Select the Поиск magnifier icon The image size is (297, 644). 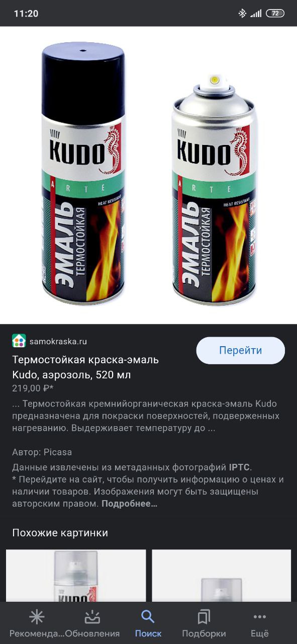pyautogui.click(x=148, y=616)
